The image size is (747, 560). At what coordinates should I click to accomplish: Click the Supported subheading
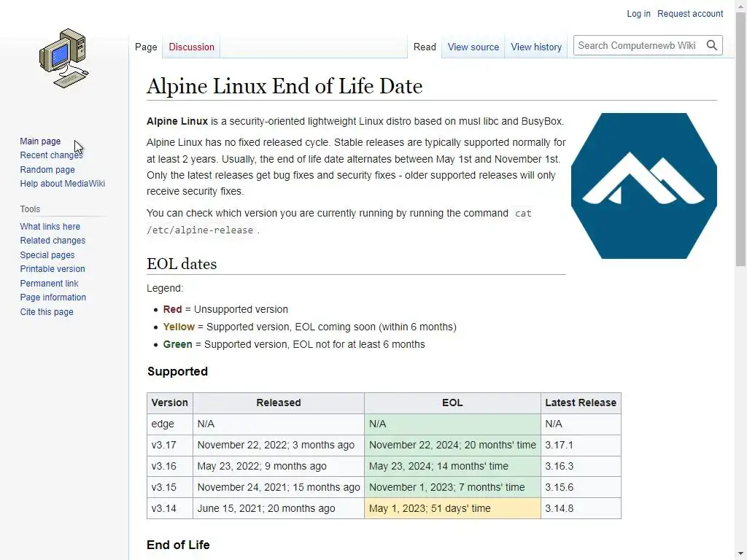(177, 371)
